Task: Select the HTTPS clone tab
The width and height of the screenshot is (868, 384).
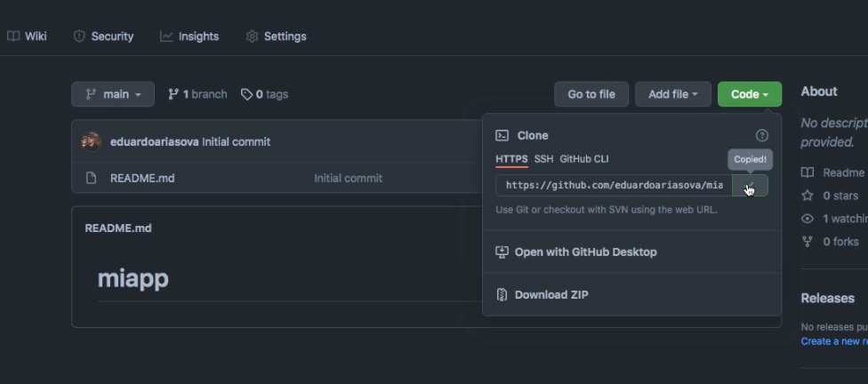Action: coord(511,159)
